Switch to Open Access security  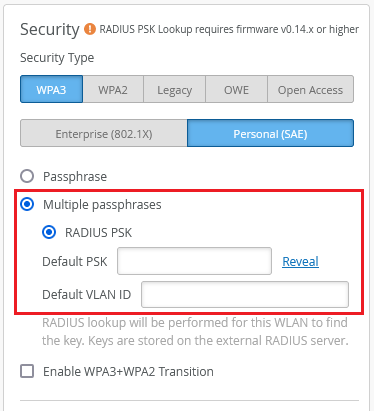click(310, 89)
